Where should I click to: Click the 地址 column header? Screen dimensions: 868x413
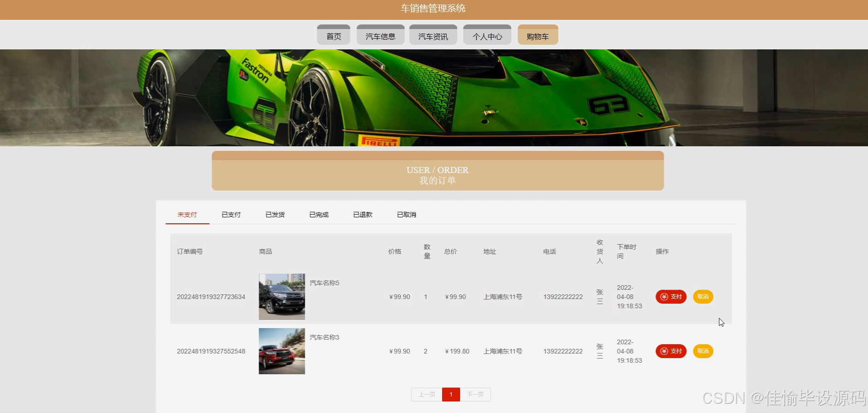(490, 251)
